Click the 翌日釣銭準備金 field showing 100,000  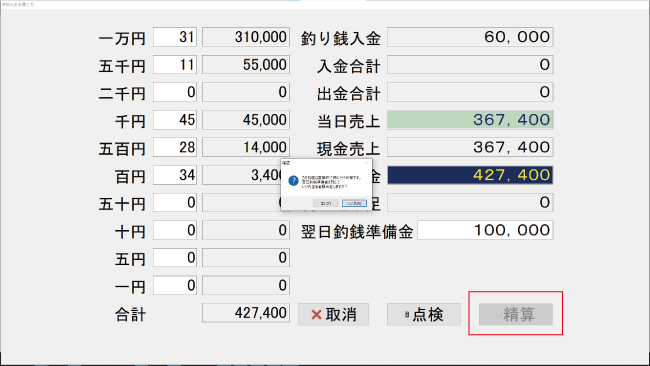[485, 230]
